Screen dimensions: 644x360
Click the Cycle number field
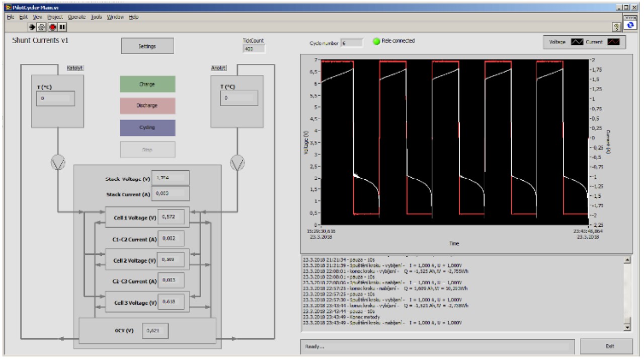352,43
